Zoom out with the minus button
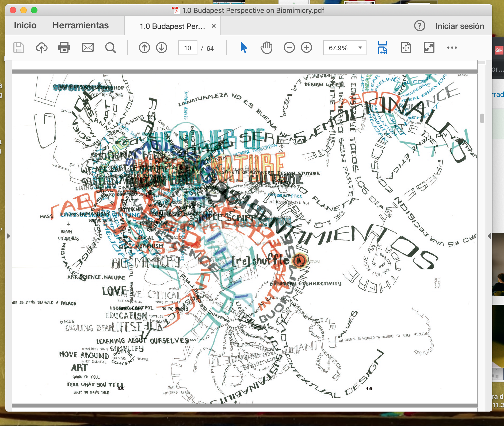This screenshot has height=426, width=504. tap(289, 48)
